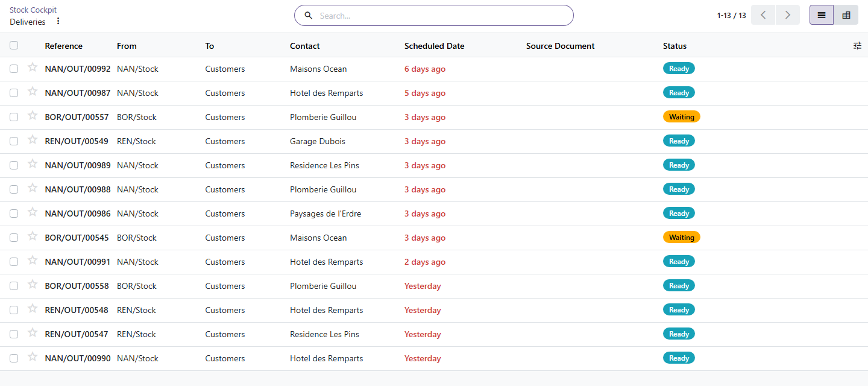Check the box for REN/OUT/00549

pos(14,141)
